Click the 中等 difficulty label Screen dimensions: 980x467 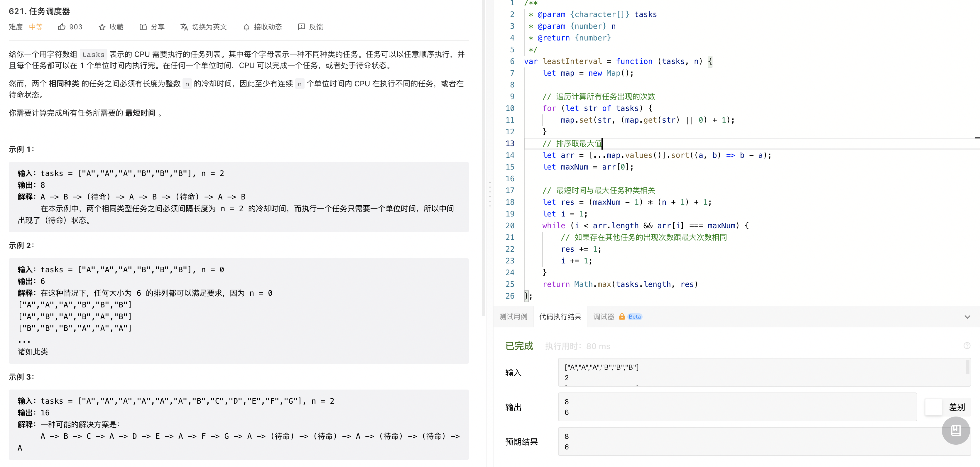click(x=36, y=27)
